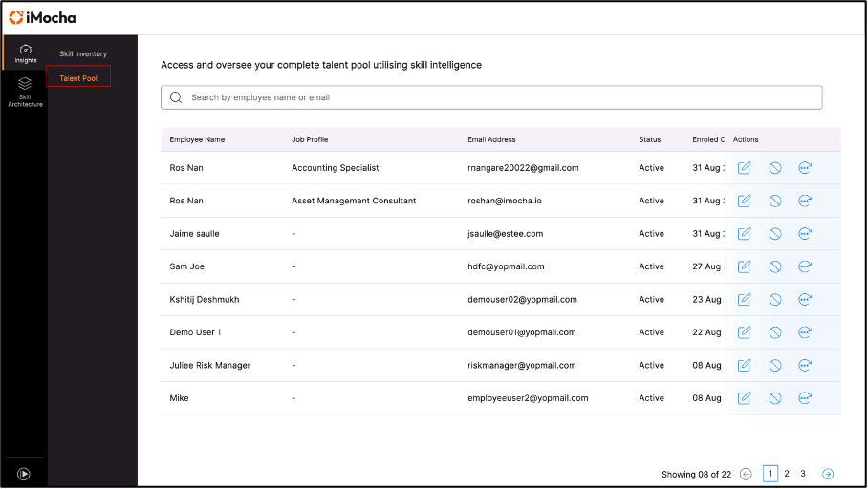This screenshot has height=489, width=868.
Task: Click the iMocha logo
Action: click(42, 18)
